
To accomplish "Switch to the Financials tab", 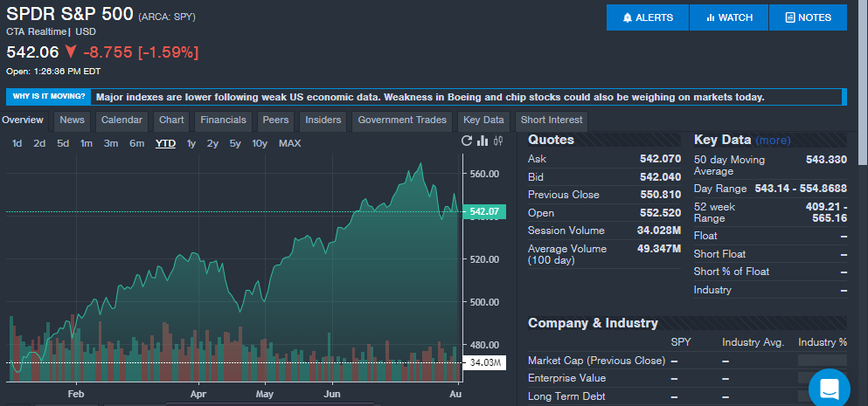I will tap(223, 120).
